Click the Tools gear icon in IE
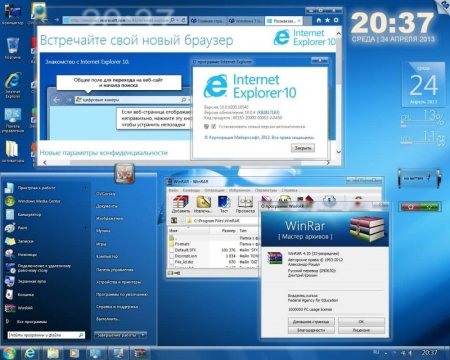Viewport: 450px width, 360px height. coord(336,20)
